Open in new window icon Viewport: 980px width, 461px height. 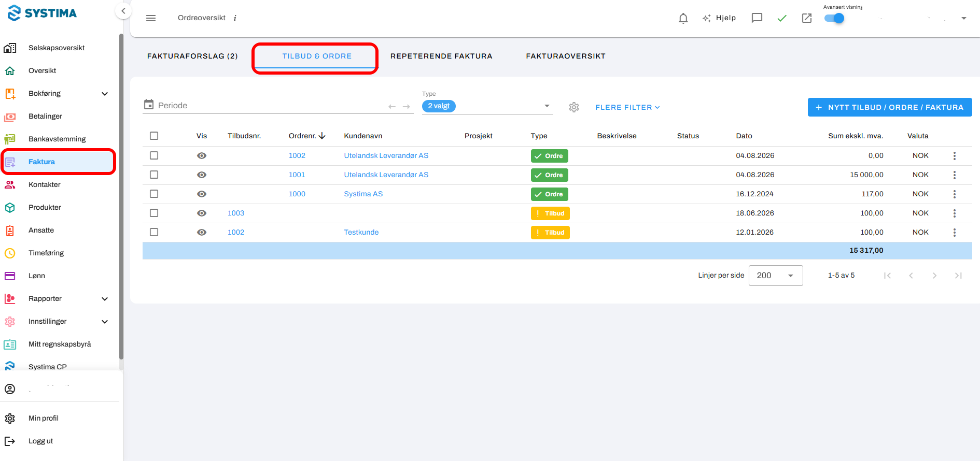807,18
